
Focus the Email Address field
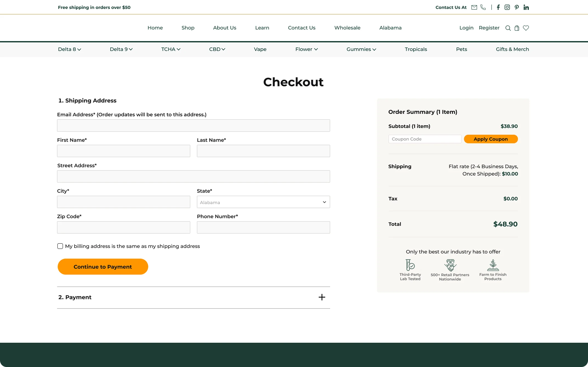point(194,126)
